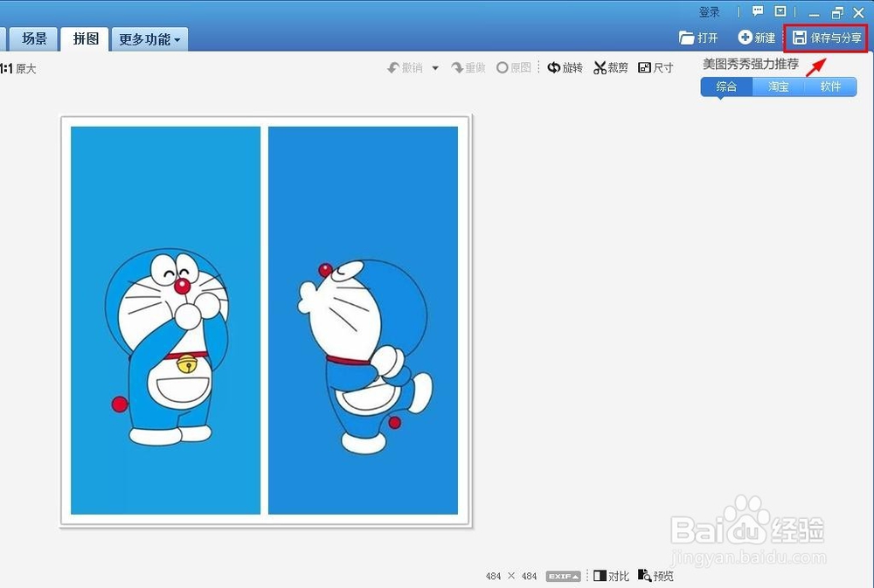Screen dimensions: 874x588
Task: Click the 打开 folder button
Action: [698, 38]
